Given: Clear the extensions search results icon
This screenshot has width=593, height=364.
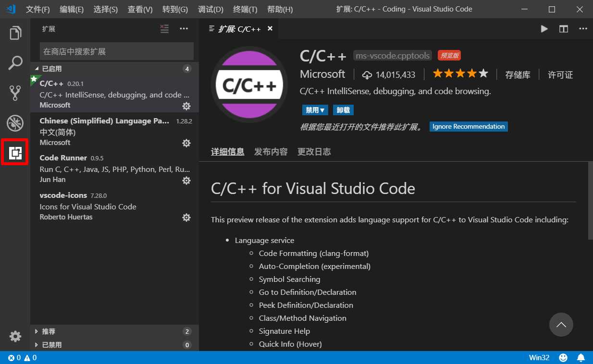Looking at the screenshot, I should (165, 29).
